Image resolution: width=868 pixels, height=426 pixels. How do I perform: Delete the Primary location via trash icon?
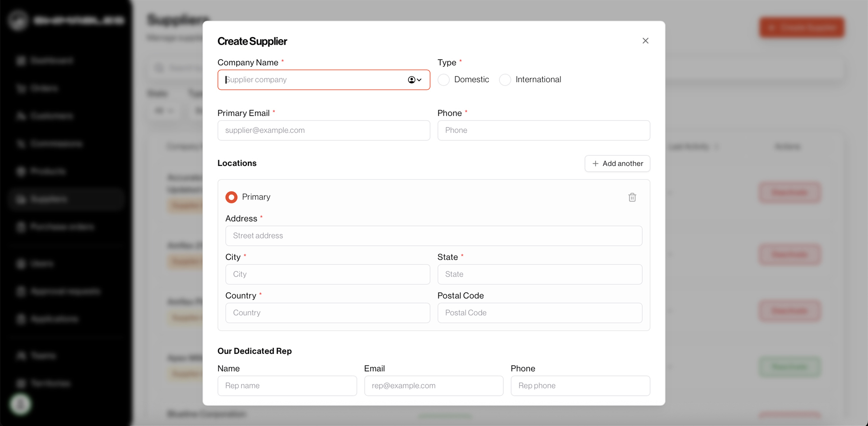(x=632, y=197)
